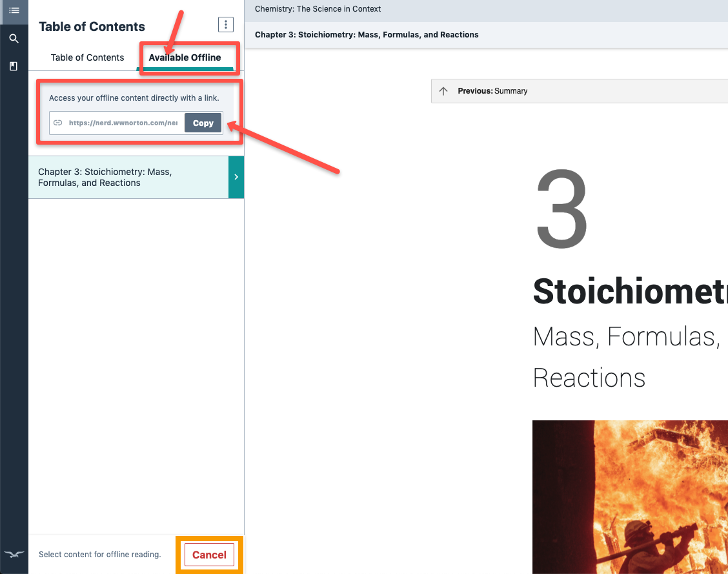Viewport: 728px width, 574px height.
Task: Click 'Select content for offline reading' text
Action: (x=100, y=555)
